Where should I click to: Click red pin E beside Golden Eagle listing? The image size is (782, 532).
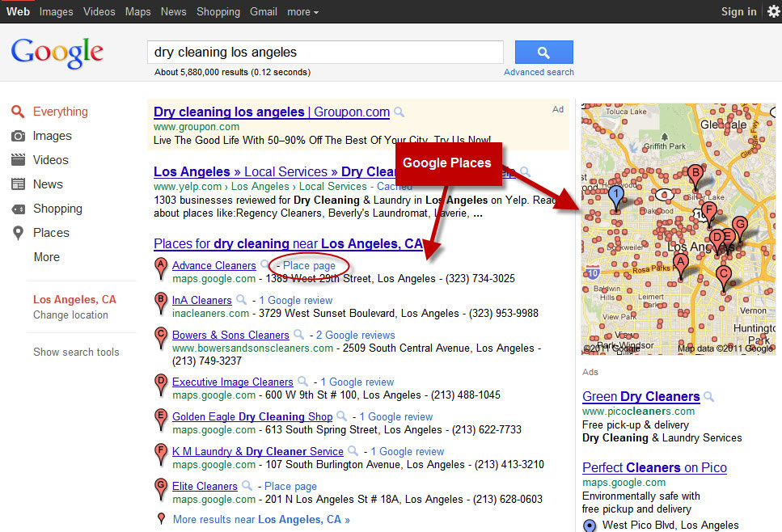pyautogui.click(x=161, y=420)
